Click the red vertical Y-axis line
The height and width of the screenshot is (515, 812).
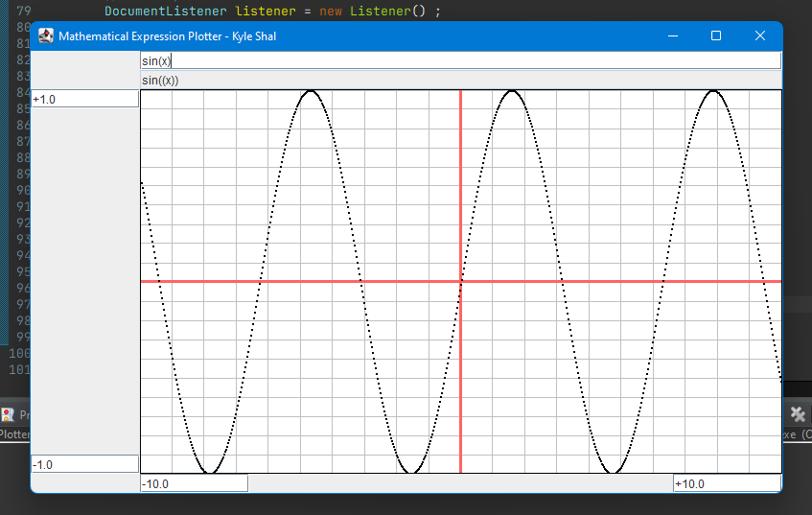pyautogui.click(x=461, y=192)
